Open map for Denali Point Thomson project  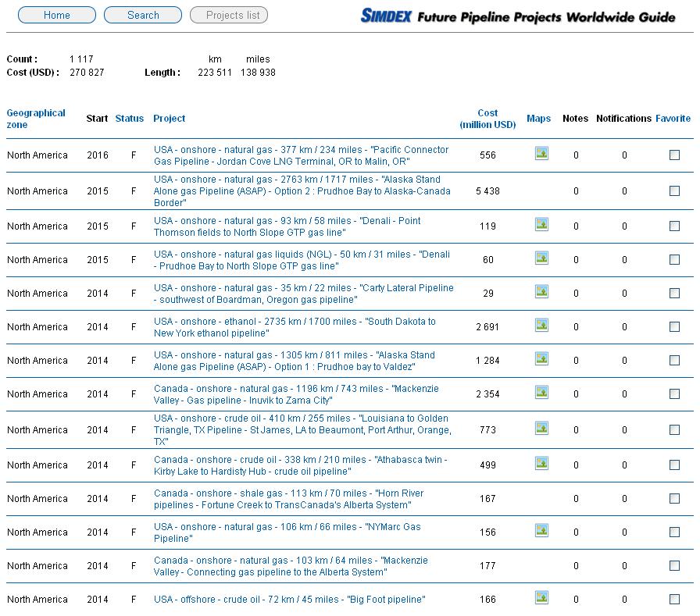[x=541, y=224]
